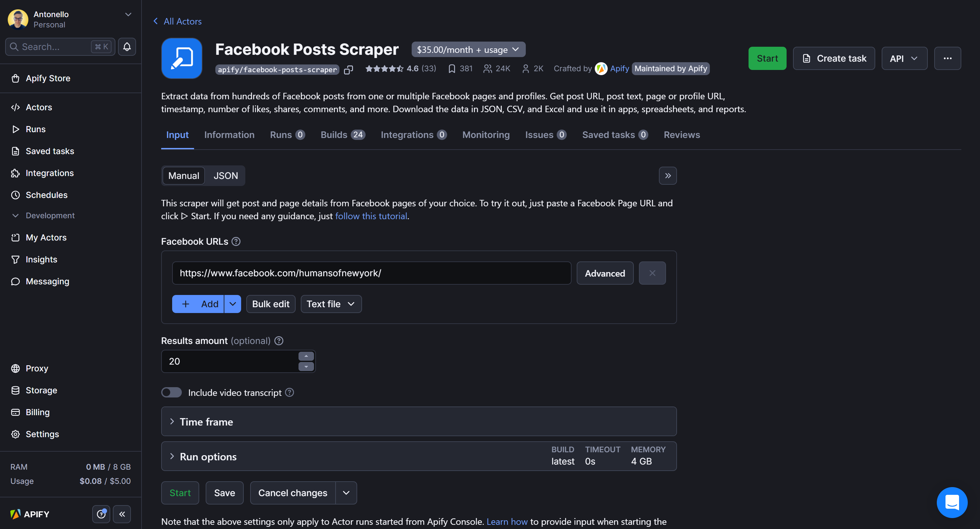Copy the apify/facebook-posts-scraper actor name
Screen dimensions: 980x529
348,70
